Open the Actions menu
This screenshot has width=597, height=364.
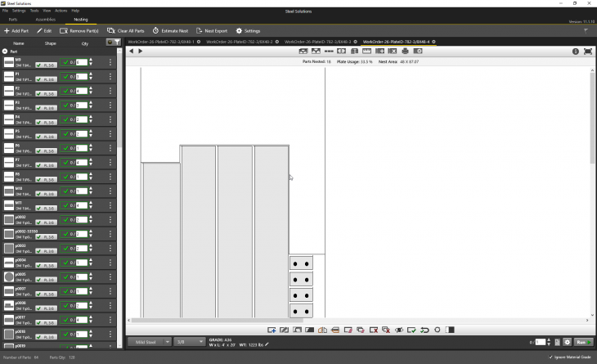[x=61, y=11]
